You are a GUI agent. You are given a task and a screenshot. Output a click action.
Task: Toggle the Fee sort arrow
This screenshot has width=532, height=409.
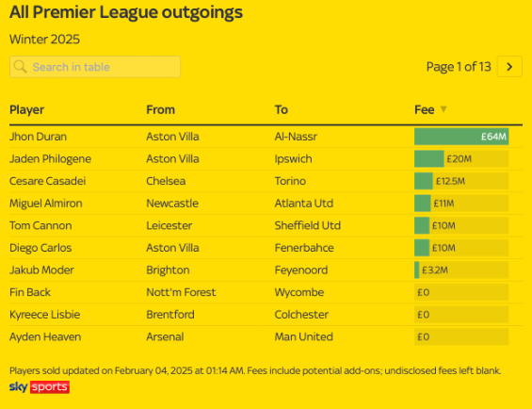(x=443, y=109)
